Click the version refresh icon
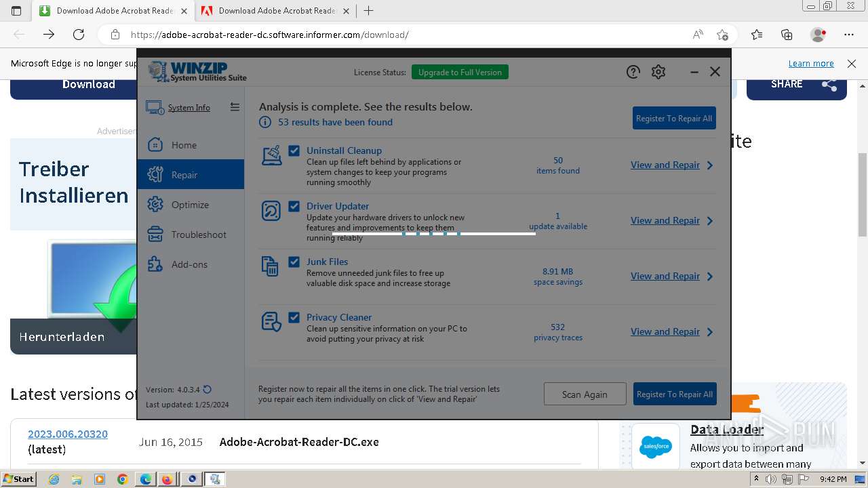The image size is (868, 488). pos(208,389)
